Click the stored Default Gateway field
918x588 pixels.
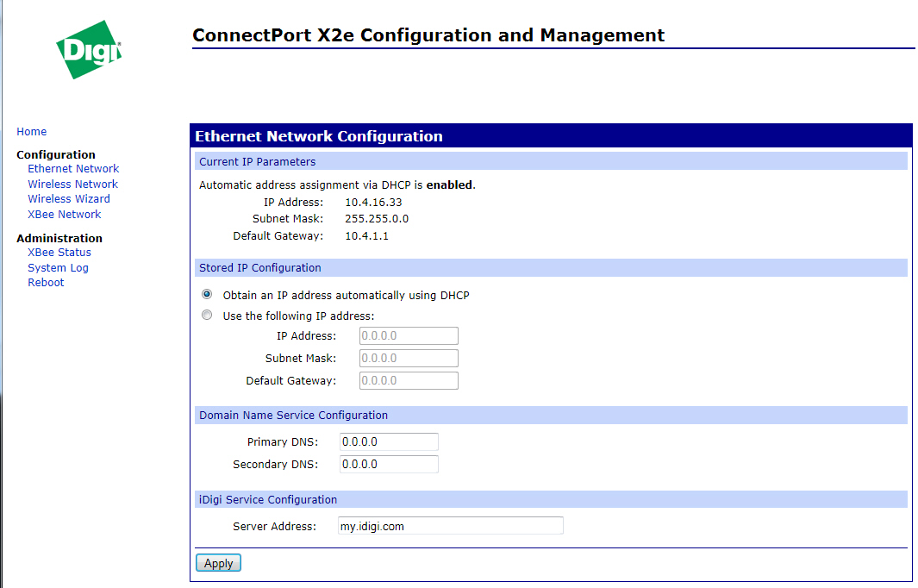(409, 381)
